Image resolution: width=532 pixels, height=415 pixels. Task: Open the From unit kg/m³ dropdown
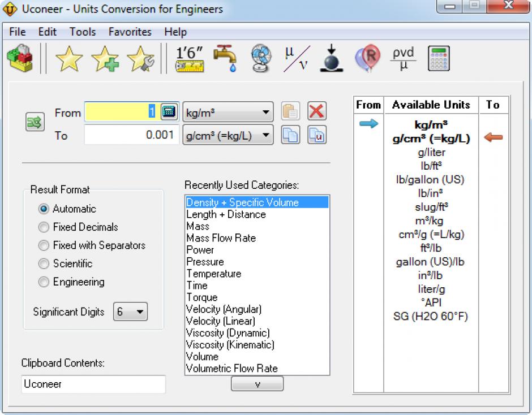point(228,111)
